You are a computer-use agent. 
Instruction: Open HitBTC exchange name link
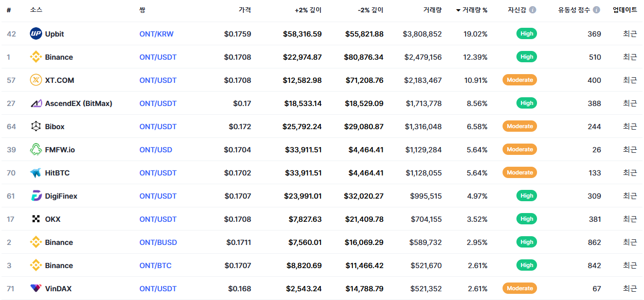58,173
